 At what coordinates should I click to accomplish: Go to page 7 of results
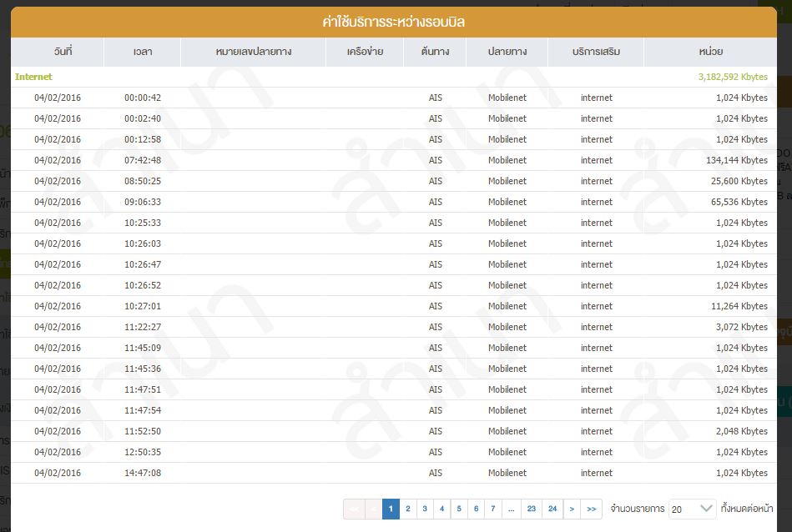tap(493, 509)
